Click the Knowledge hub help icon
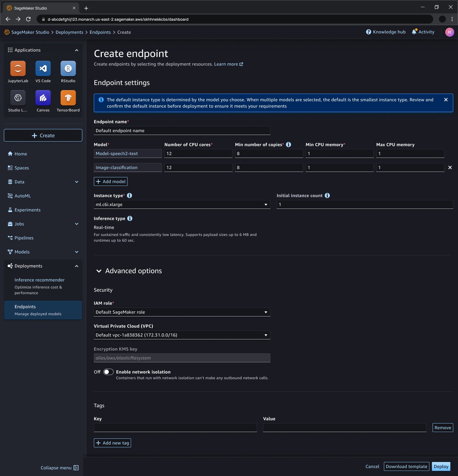Image resolution: width=458 pixels, height=476 pixels. (368, 32)
